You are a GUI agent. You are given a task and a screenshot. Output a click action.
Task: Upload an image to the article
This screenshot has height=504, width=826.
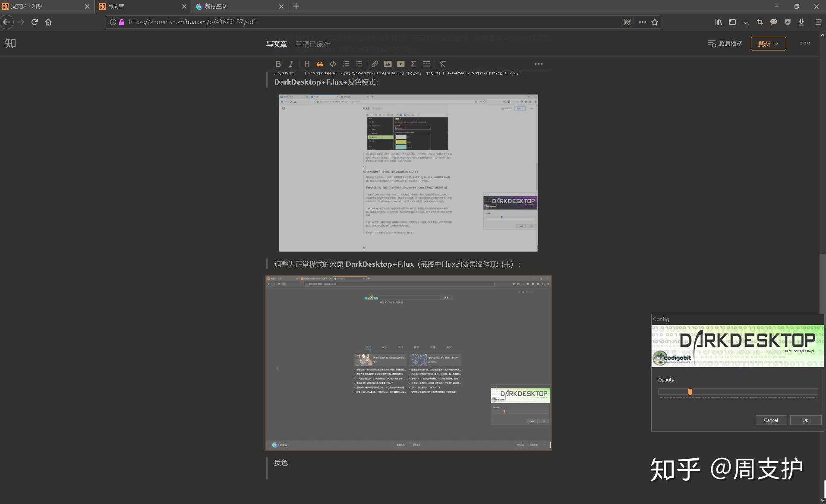coord(388,64)
